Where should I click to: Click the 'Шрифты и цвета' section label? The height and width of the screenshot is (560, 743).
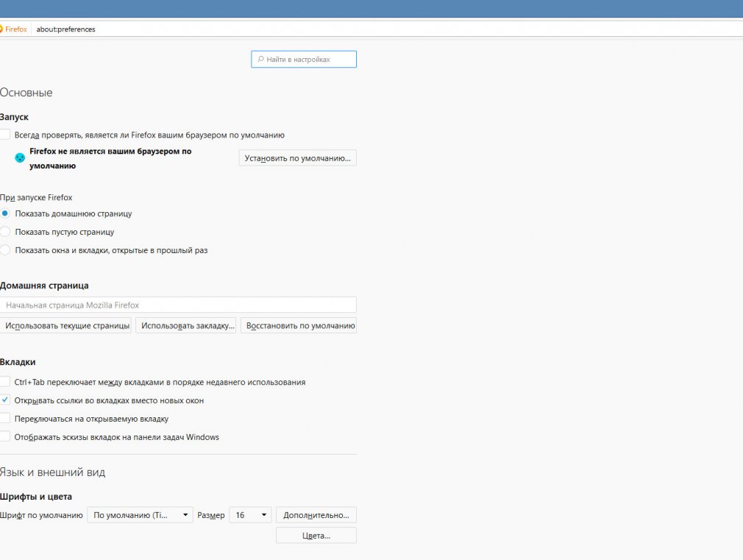pos(36,497)
